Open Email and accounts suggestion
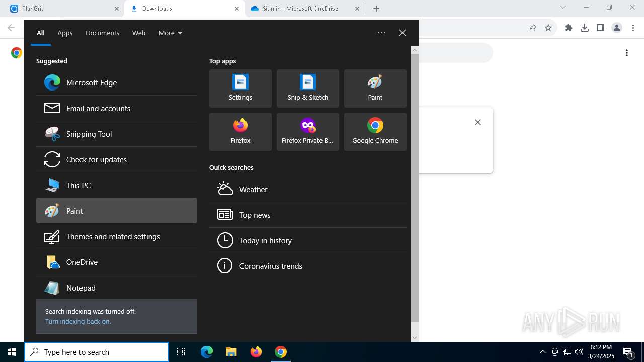The width and height of the screenshot is (644, 362). pos(117,109)
